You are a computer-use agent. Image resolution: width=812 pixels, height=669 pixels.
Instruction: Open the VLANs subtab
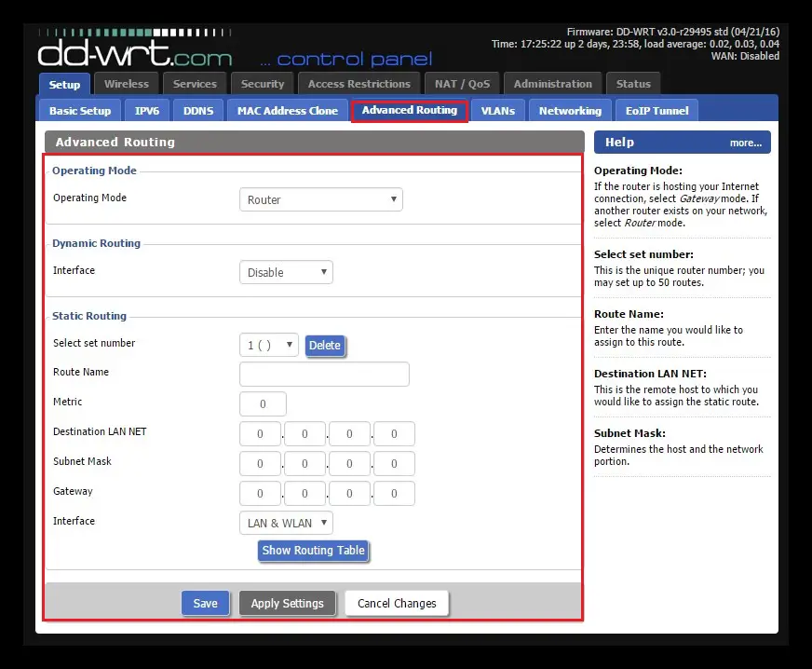497,111
